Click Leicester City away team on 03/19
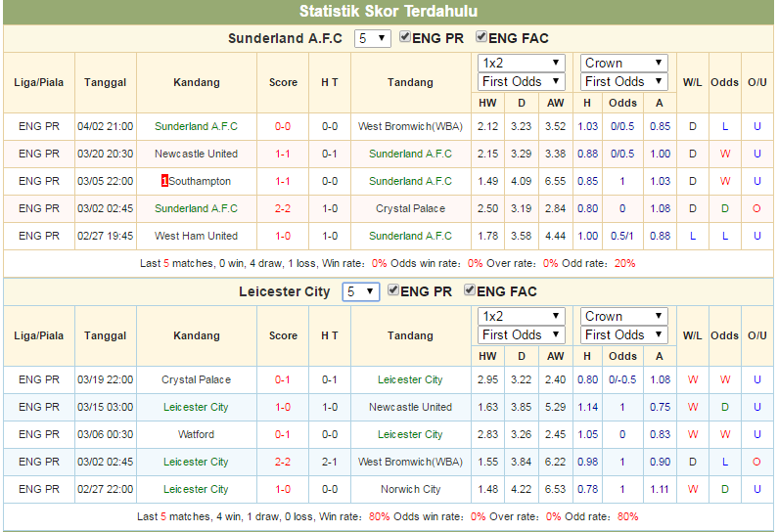Viewport: 778px width, 532px height. click(410, 379)
